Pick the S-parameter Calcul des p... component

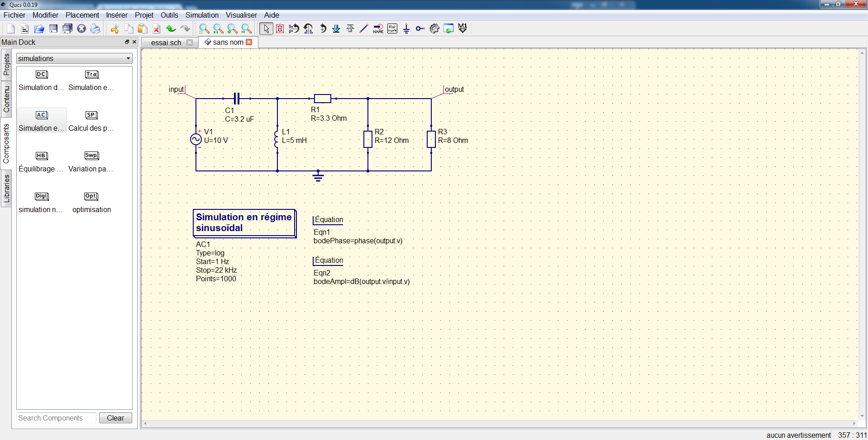[x=91, y=120]
